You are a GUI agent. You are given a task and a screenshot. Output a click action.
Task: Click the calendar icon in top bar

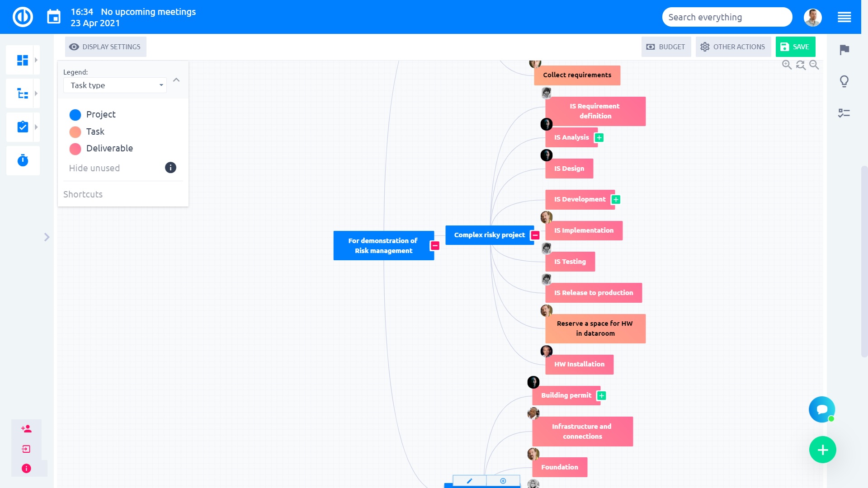point(54,17)
